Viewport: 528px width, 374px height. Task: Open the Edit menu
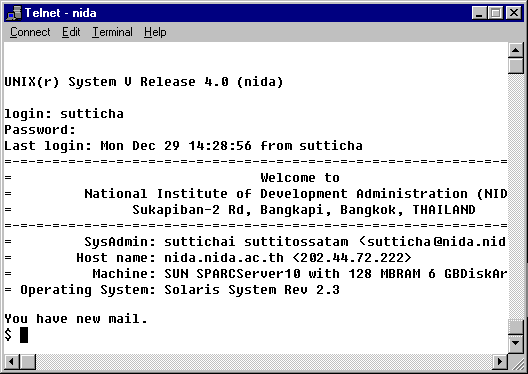point(71,32)
